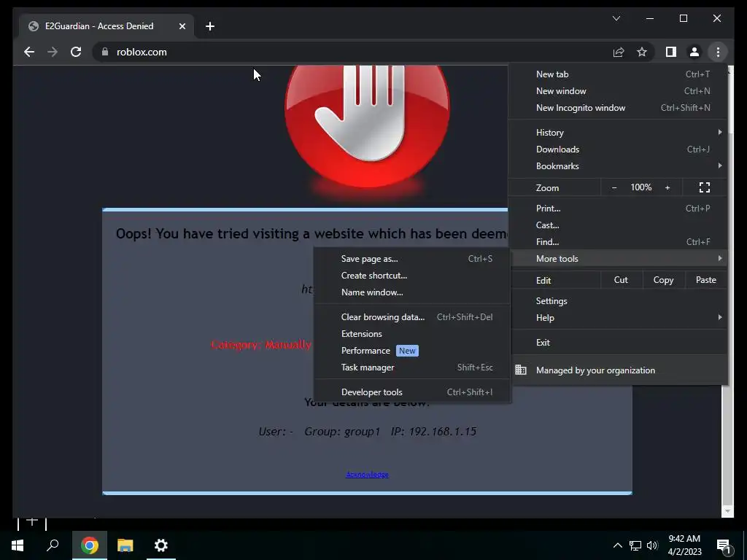Bookmark this tab with star icon
The height and width of the screenshot is (560, 747).
click(x=642, y=52)
